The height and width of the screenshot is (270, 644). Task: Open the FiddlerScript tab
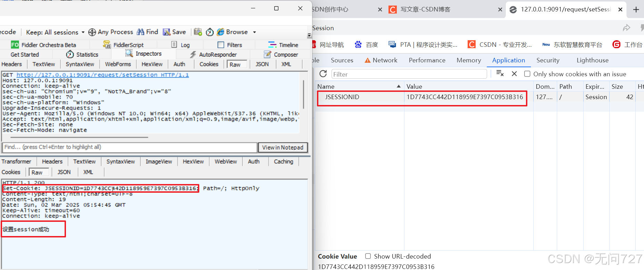tap(123, 45)
